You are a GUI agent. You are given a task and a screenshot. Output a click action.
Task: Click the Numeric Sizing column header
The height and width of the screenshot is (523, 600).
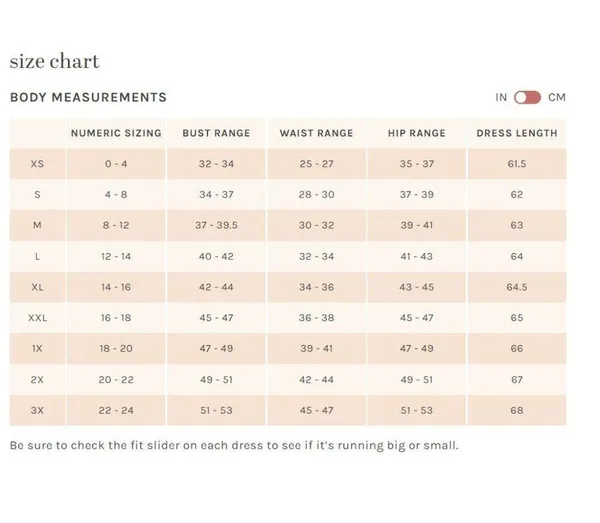116,133
